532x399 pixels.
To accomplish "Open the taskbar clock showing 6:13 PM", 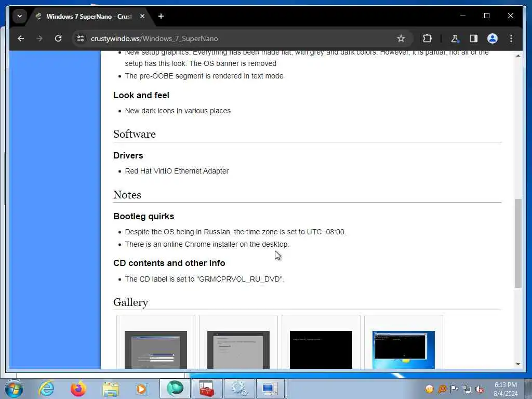I will pos(506,389).
